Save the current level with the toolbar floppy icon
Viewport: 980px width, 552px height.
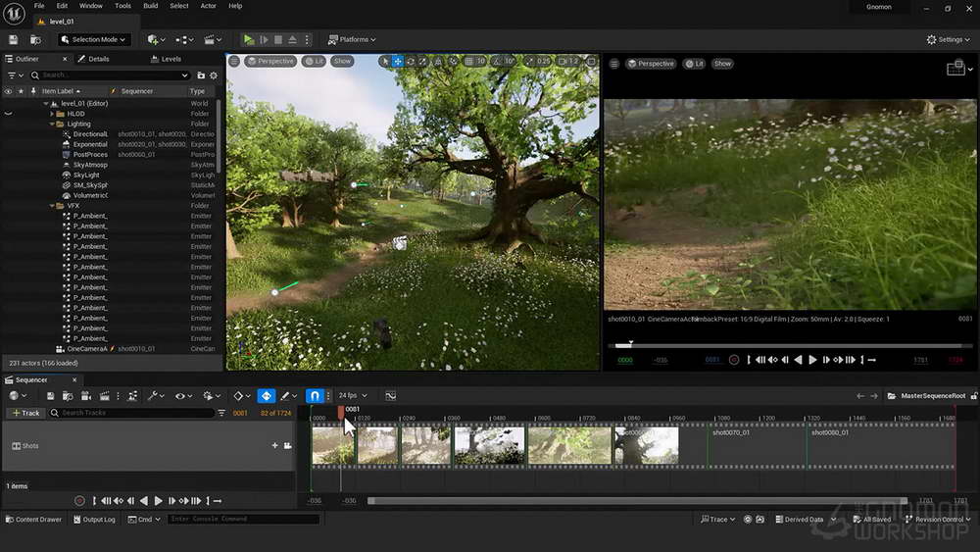point(13,39)
